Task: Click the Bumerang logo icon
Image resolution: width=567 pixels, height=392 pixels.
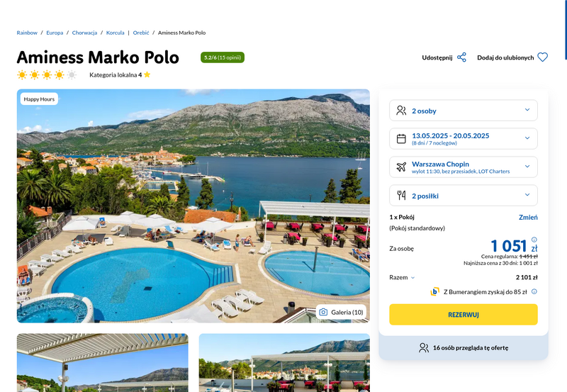Action: point(434,291)
